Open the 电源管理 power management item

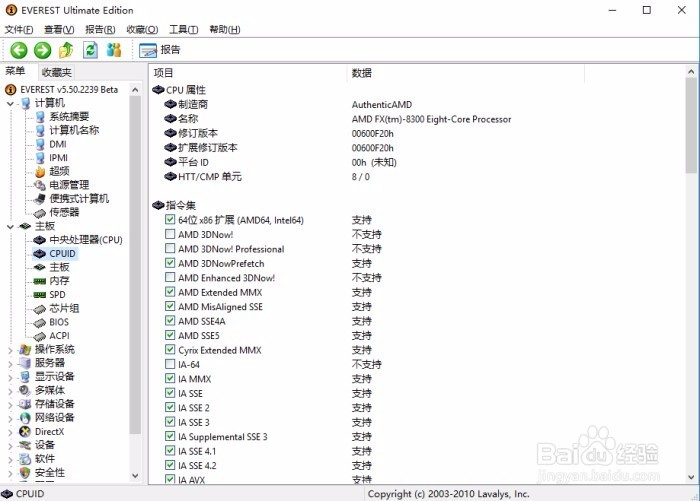pyautogui.click(x=69, y=185)
